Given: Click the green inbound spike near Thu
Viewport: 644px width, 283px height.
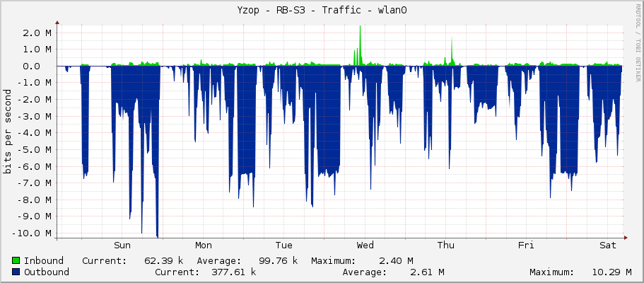Looking at the screenshot, I should (452, 52).
